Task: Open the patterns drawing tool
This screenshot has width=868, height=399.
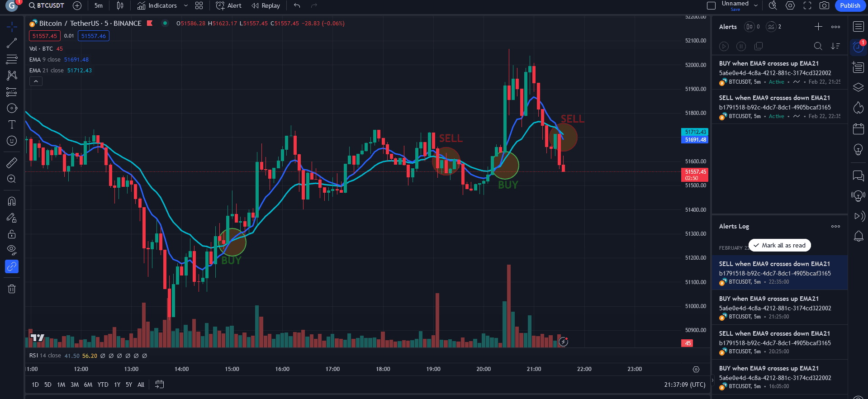Action: tap(12, 76)
